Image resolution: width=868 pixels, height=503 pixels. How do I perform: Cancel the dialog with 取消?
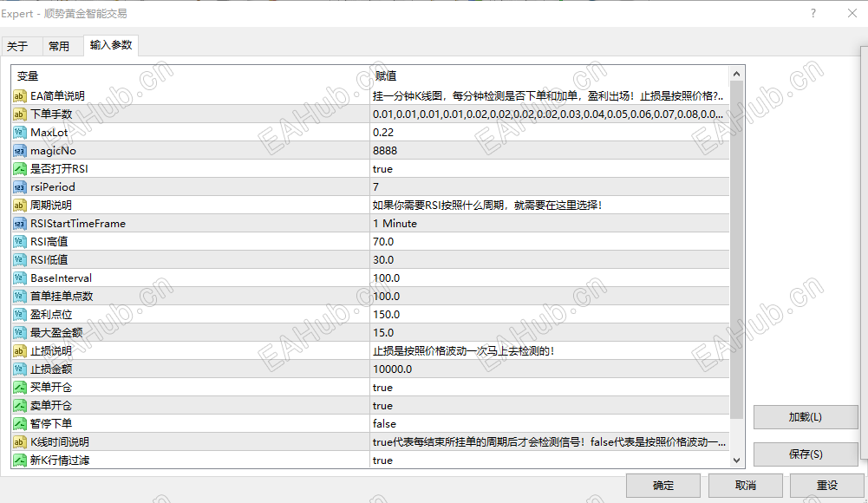pos(745,486)
